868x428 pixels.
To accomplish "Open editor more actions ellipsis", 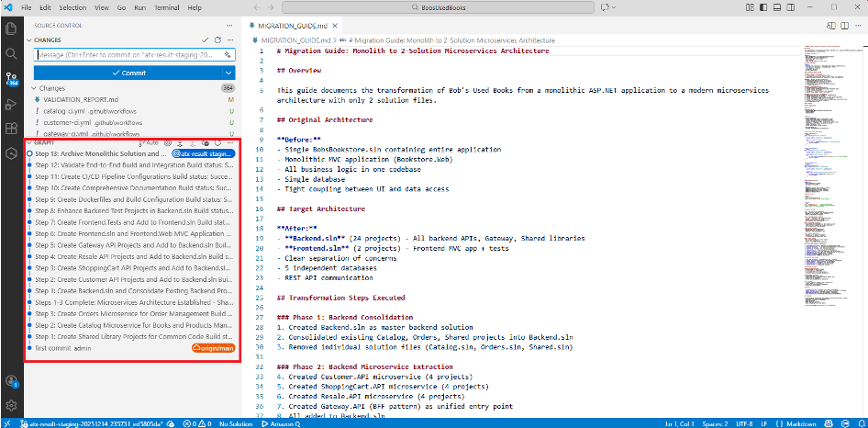I will click(x=858, y=26).
